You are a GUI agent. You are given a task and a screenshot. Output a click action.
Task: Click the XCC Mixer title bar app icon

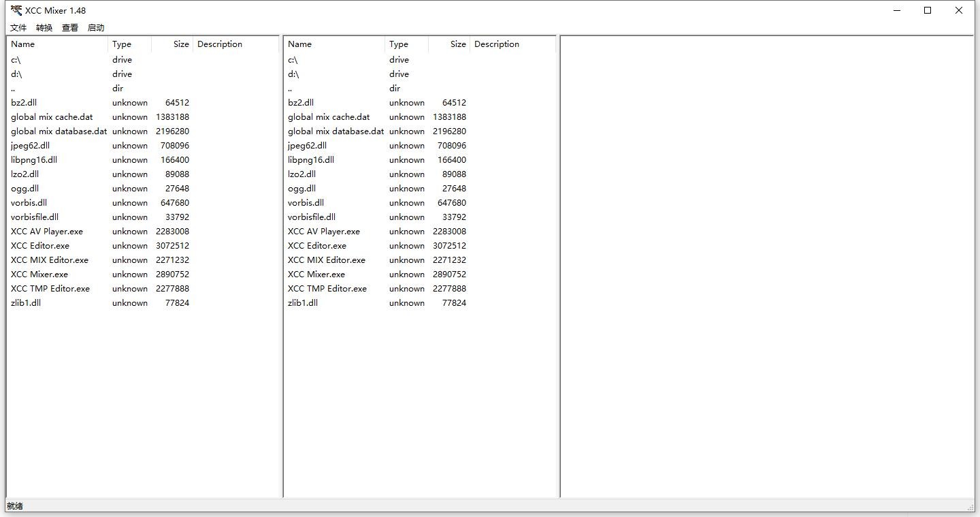tap(16, 10)
